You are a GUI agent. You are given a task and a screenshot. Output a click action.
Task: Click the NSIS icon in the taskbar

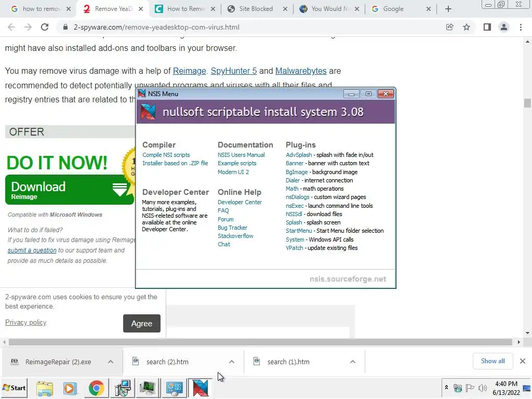coord(200,388)
